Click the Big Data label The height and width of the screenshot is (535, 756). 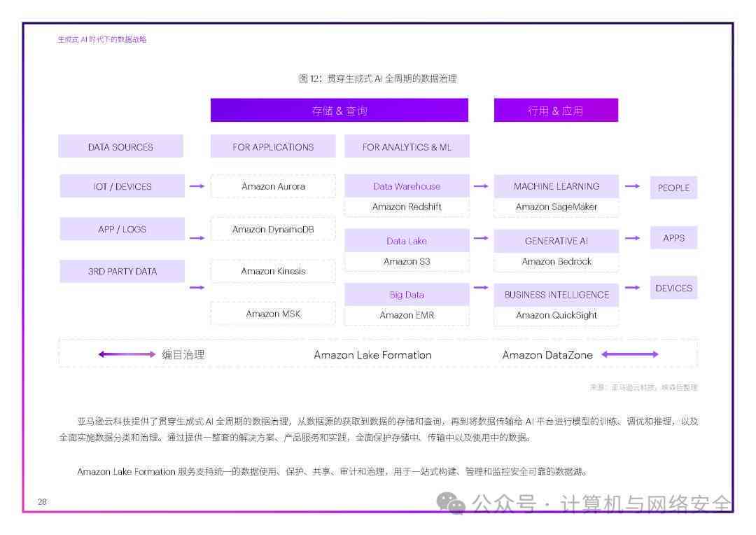[407, 295]
